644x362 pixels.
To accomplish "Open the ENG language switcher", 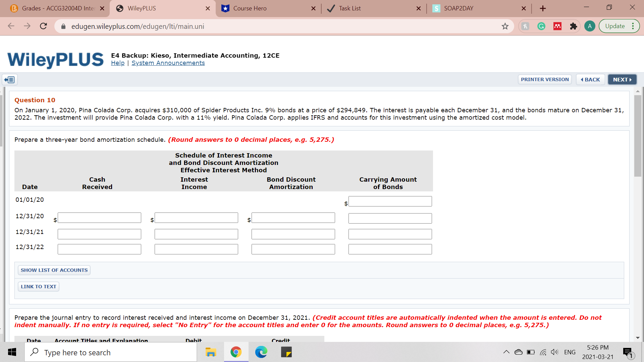I will [570, 352].
